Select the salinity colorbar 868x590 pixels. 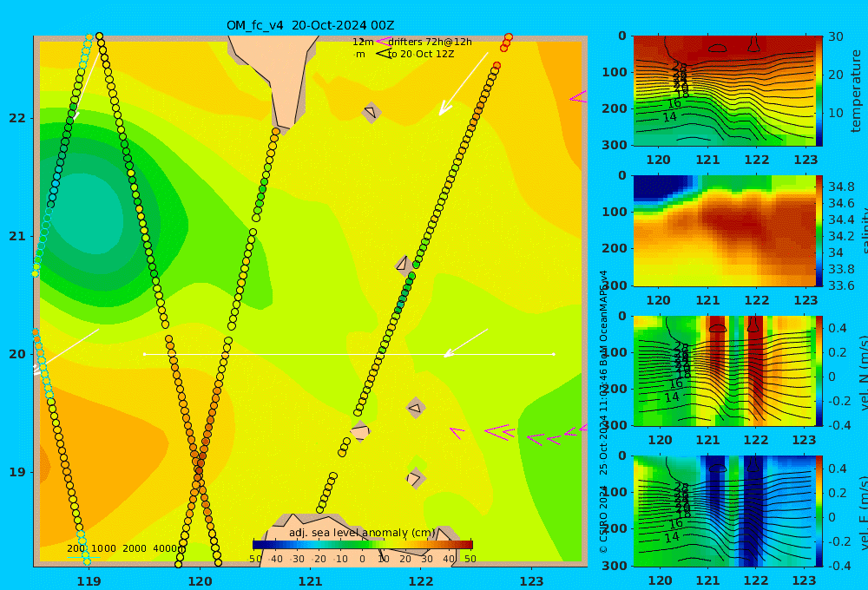click(x=819, y=231)
